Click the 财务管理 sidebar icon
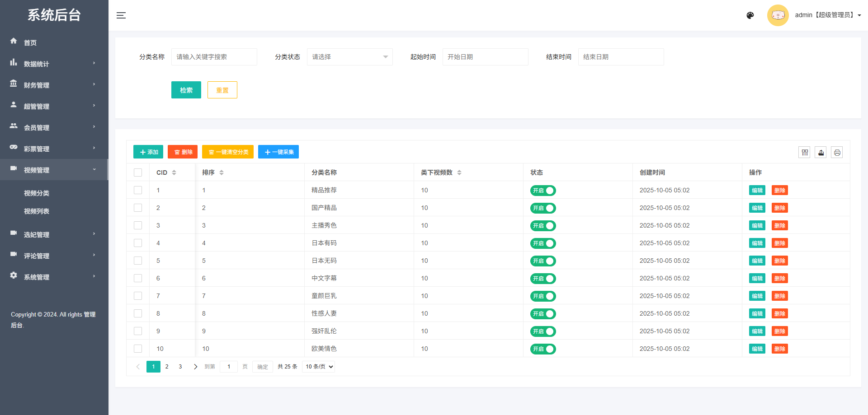868x415 pixels. click(x=14, y=84)
